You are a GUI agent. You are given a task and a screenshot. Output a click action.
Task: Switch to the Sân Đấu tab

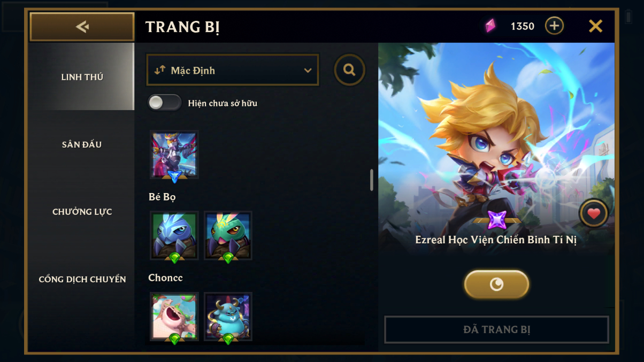(x=82, y=144)
